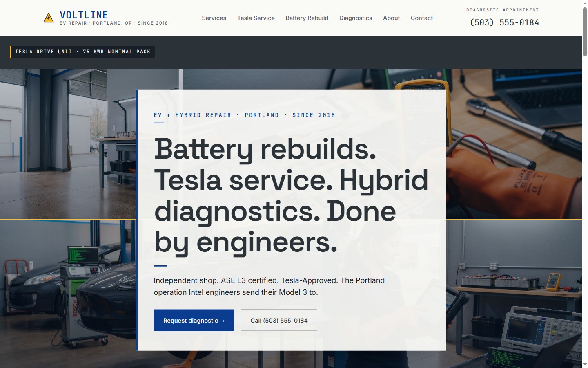Click the header phone number (503) 555-0184
Viewport: 588px width, 368px height.
[x=504, y=22]
